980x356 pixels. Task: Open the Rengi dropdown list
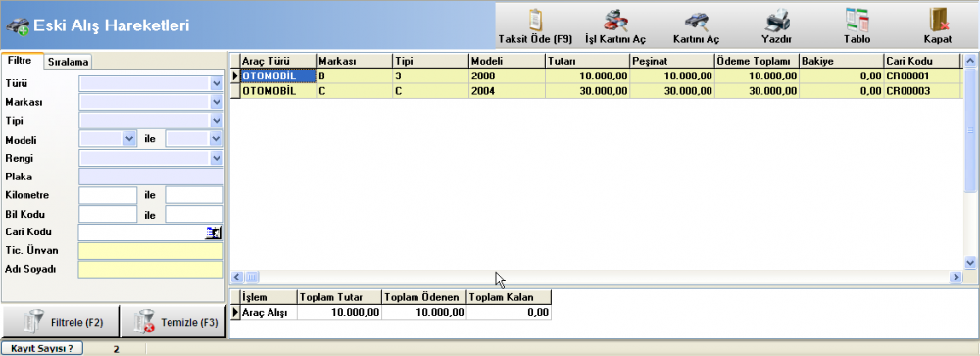[x=217, y=157]
